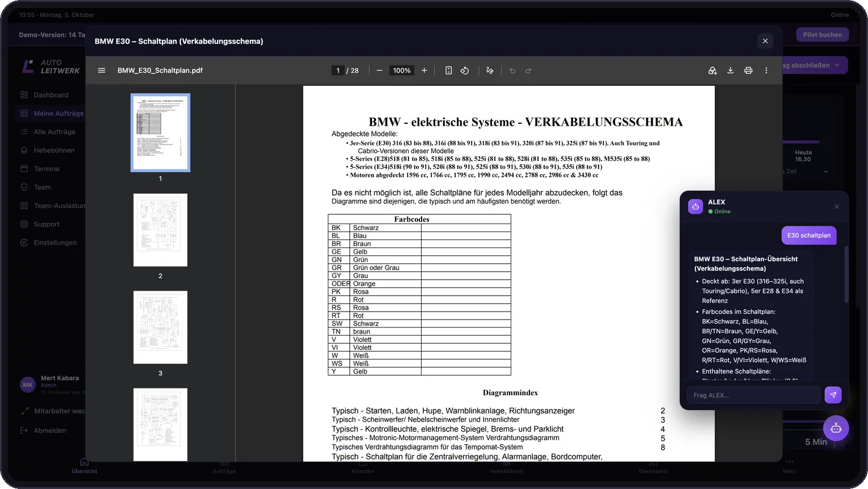Click the Frag ALEX message field
868x489 pixels.
pyautogui.click(x=754, y=395)
